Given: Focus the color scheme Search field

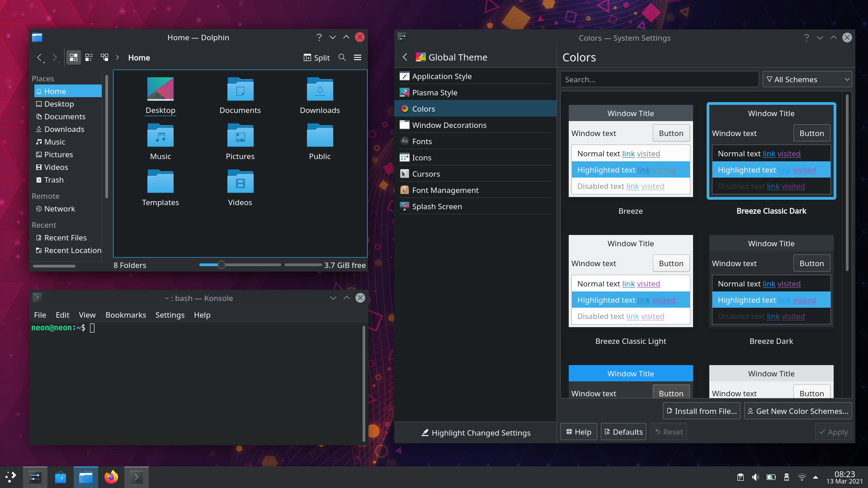Looking at the screenshot, I should 659,80.
